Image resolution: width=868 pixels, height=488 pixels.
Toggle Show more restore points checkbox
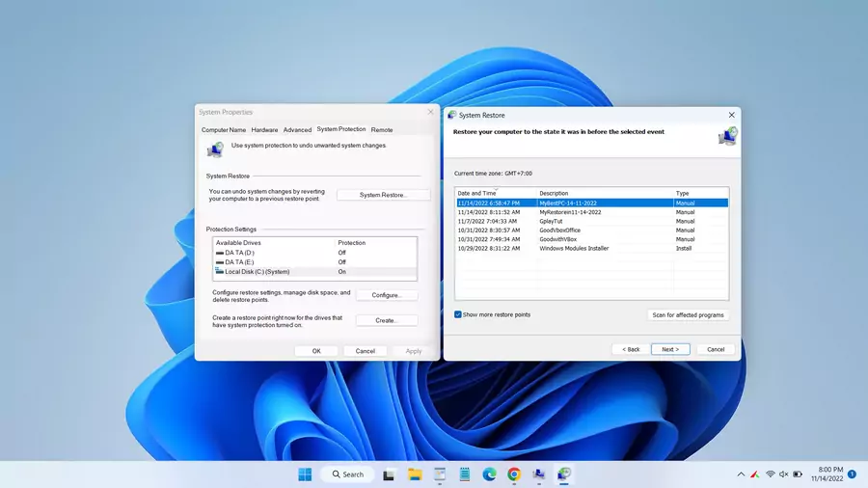coord(458,314)
